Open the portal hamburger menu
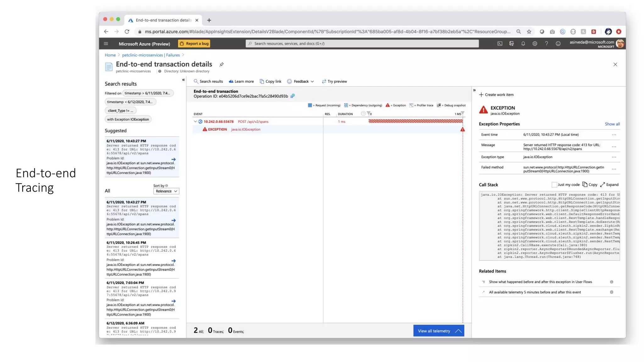This screenshot has width=644, height=362. pyautogui.click(x=106, y=44)
